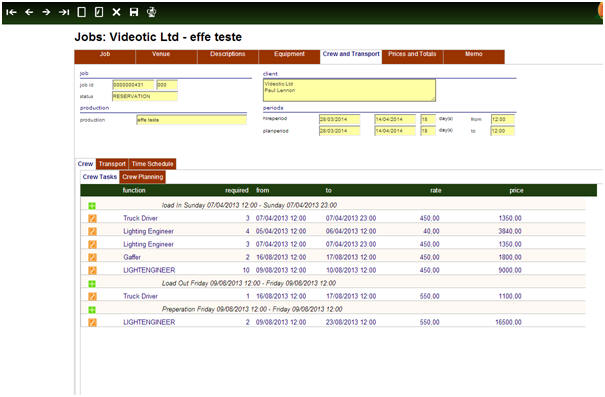The height and width of the screenshot is (397, 605).
Task: Edit Truck Driver row priced 1350.00
Action: click(92, 219)
